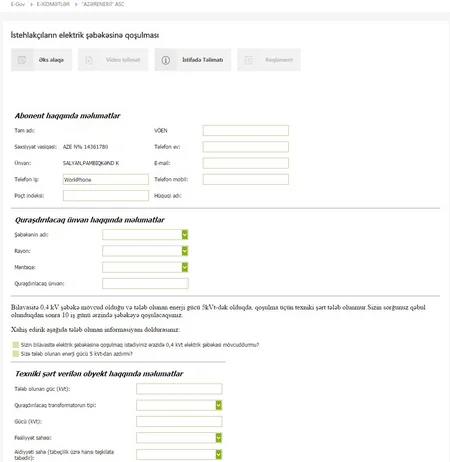
Task: Focus the Quraşdırılacaq ünvan input field
Action: click(x=145, y=284)
